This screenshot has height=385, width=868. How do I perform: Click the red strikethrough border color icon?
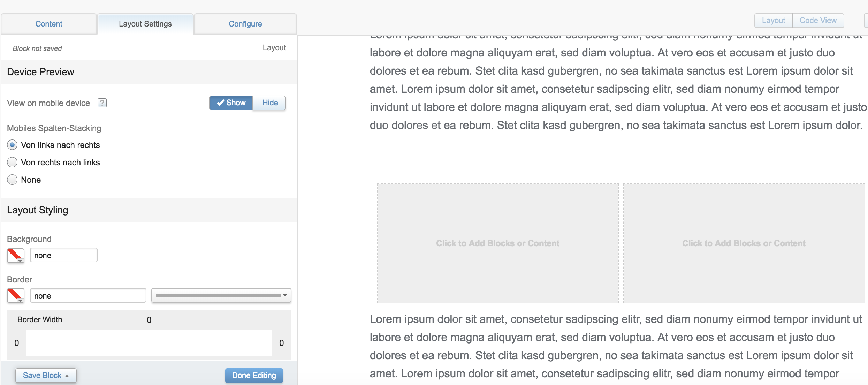tap(15, 295)
